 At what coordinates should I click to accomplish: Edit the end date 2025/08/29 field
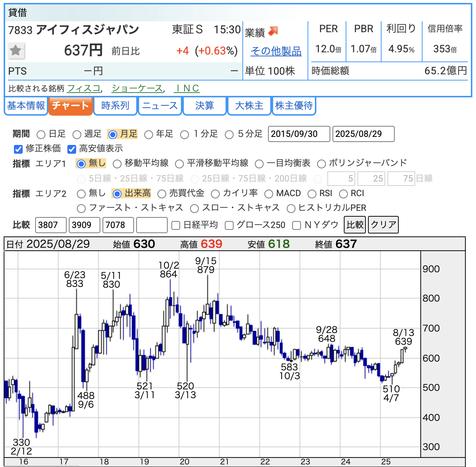click(x=364, y=134)
